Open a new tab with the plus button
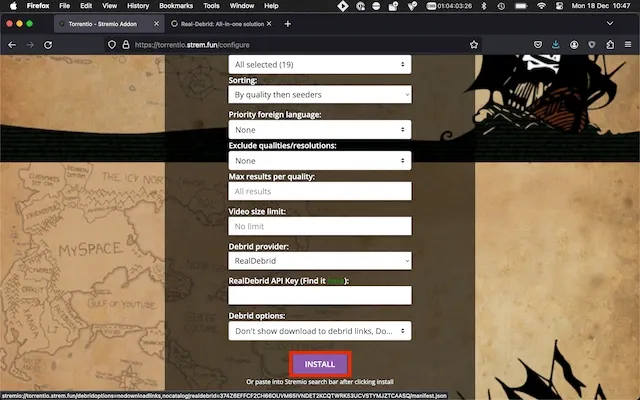The height and width of the screenshot is (400, 640). pyautogui.click(x=287, y=24)
